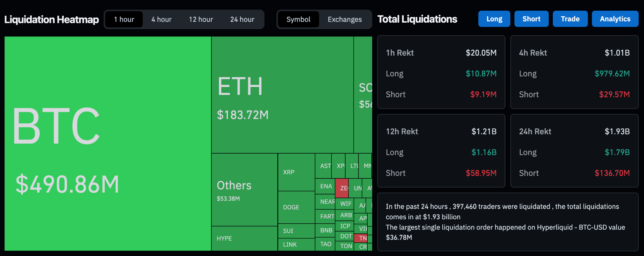Select the Symbol view toggle
The image size is (644, 256).
tap(298, 19)
